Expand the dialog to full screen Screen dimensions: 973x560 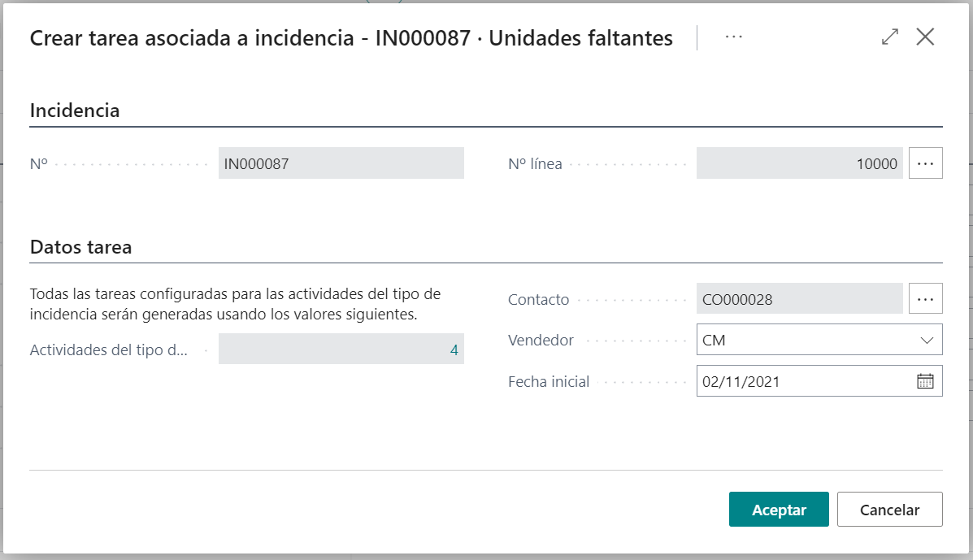890,37
